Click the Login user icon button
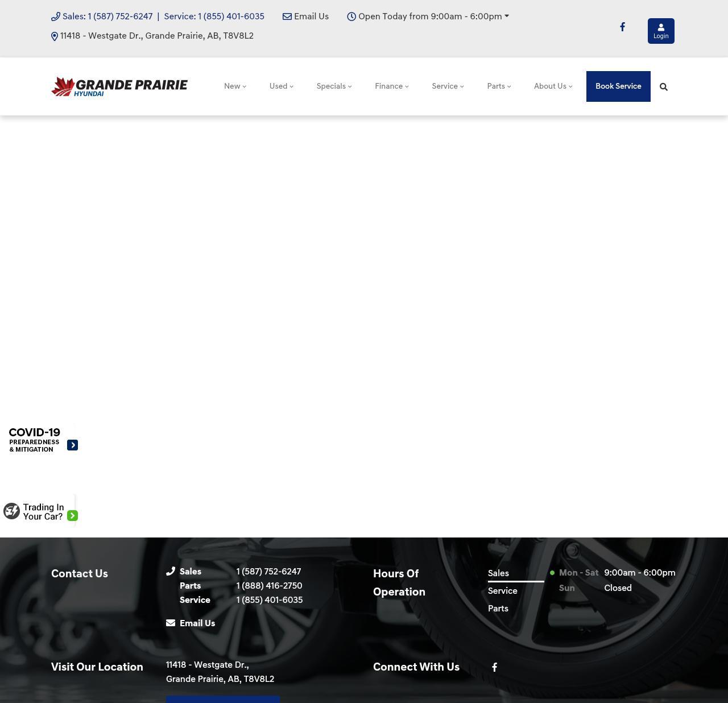 pos(661,31)
